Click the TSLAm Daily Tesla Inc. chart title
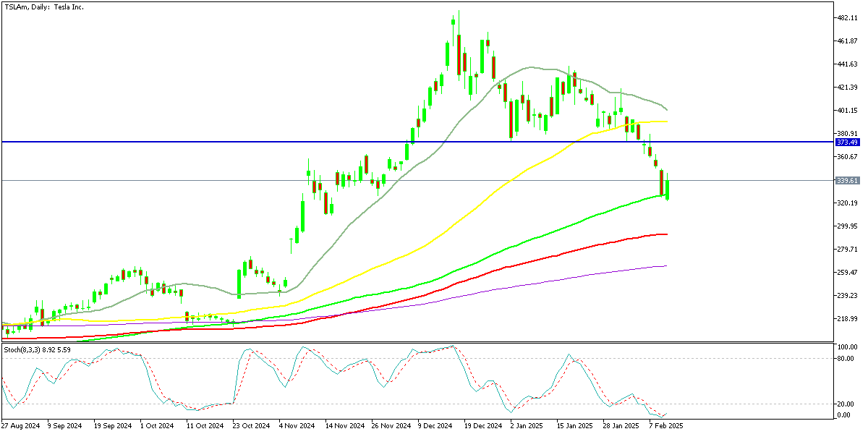Image resolution: width=868 pixels, height=434 pixels. [43, 7]
